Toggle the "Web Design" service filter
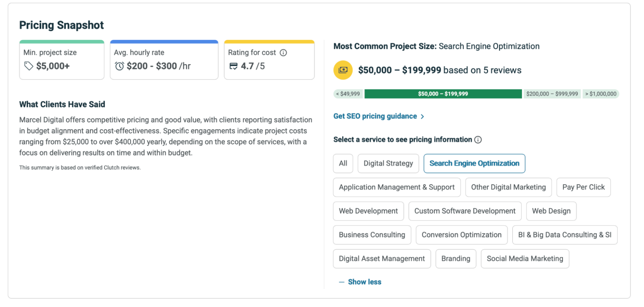This screenshot has height=307, width=644. point(551,211)
